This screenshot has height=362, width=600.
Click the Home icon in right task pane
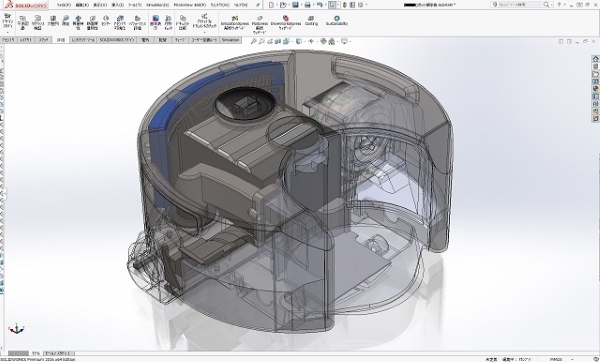pyautogui.click(x=595, y=59)
